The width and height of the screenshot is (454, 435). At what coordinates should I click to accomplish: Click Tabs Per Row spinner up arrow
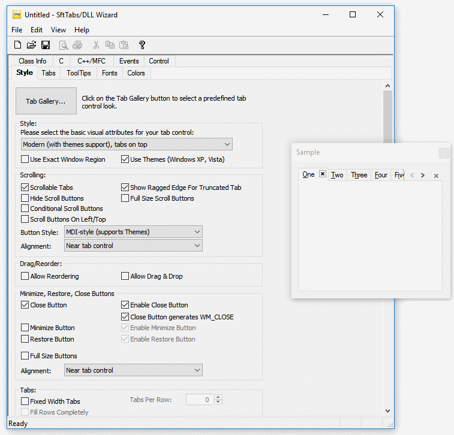tap(218, 397)
